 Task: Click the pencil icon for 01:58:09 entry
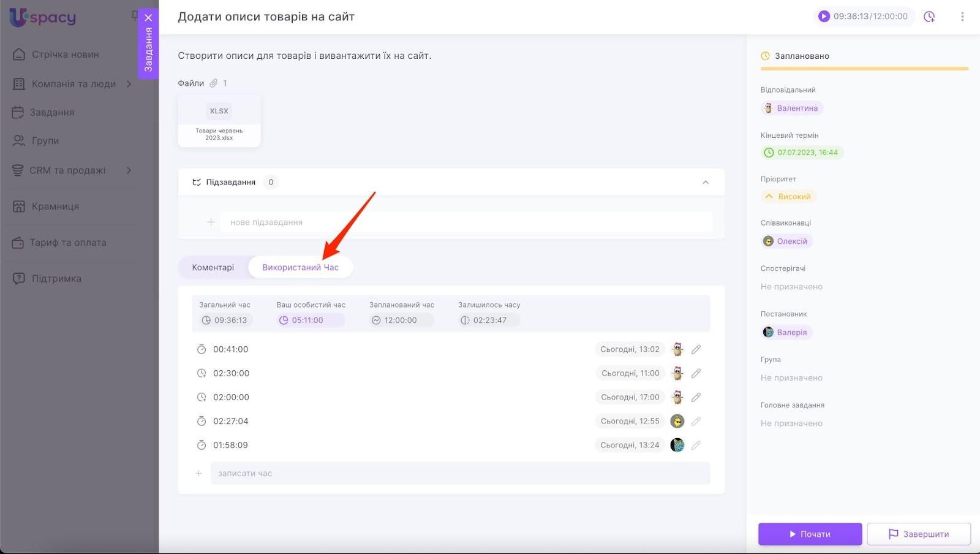tap(696, 446)
